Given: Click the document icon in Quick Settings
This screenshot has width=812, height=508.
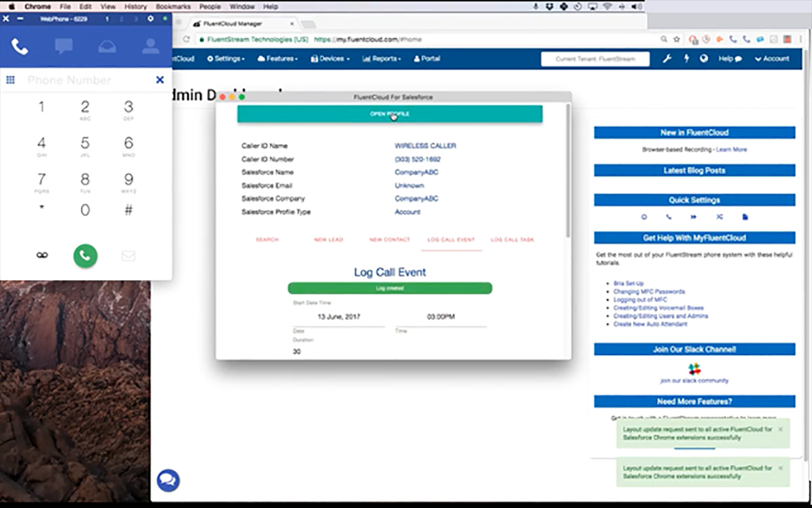Looking at the screenshot, I should [x=745, y=217].
